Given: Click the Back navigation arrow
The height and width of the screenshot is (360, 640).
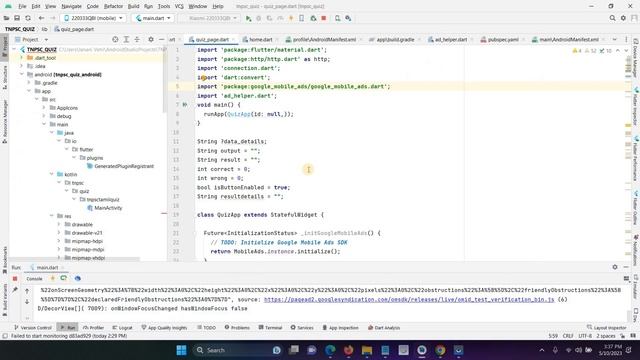Looking at the screenshot, I should click(41, 18).
